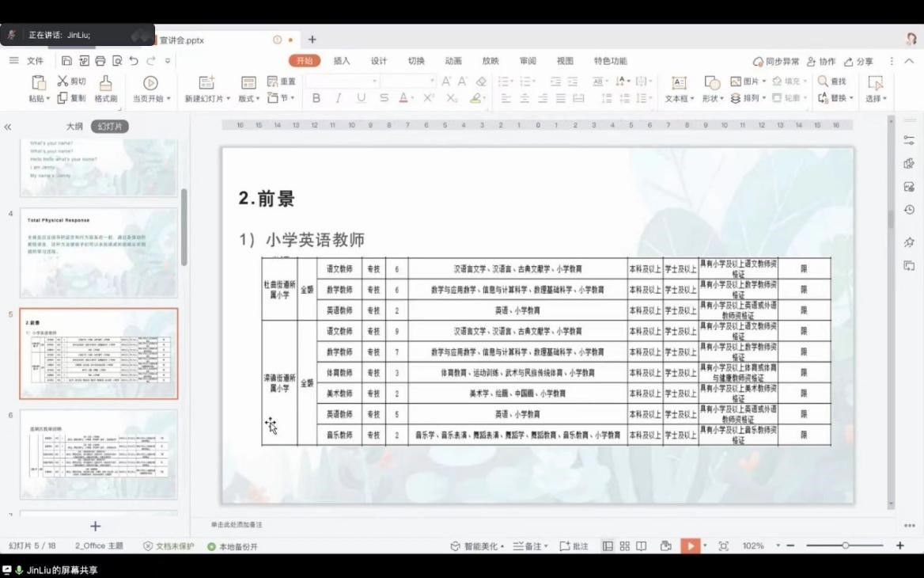Decrease font size with the smaller A icon

(x=463, y=82)
